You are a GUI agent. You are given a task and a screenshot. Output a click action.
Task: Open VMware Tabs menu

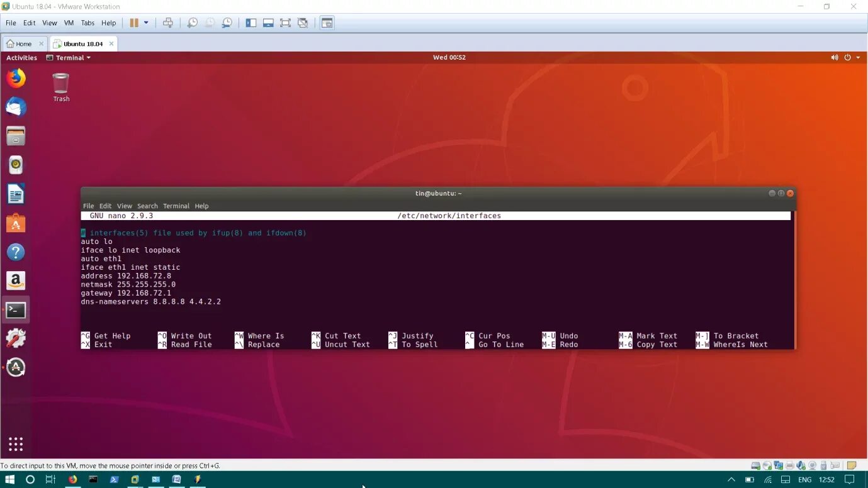(87, 23)
